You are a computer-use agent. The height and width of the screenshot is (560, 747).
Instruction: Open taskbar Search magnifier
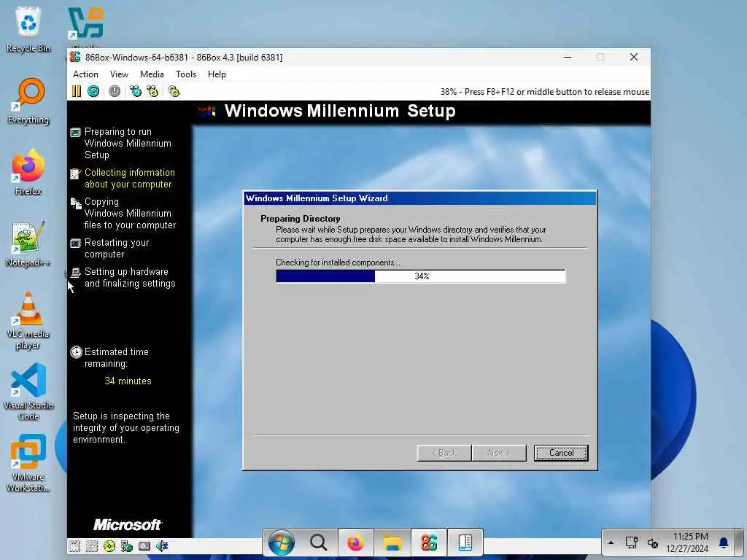point(318,542)
